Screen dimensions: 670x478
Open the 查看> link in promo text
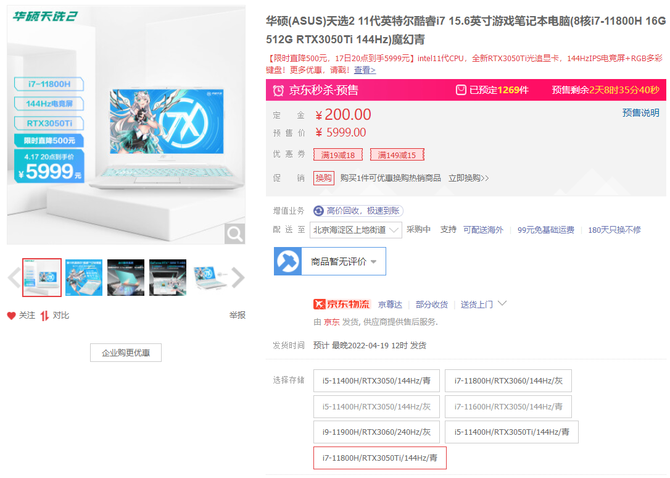[x=364, y=70]
